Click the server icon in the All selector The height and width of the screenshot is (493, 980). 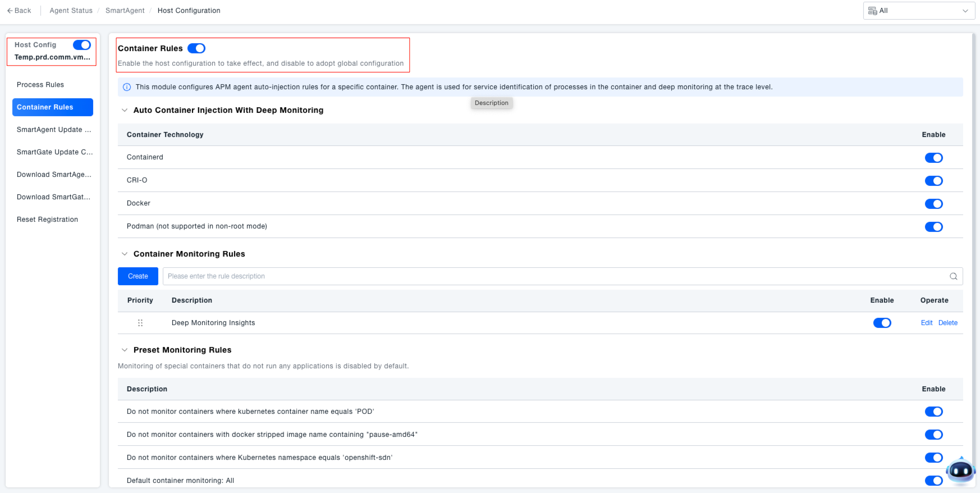(x=872, y=11)
